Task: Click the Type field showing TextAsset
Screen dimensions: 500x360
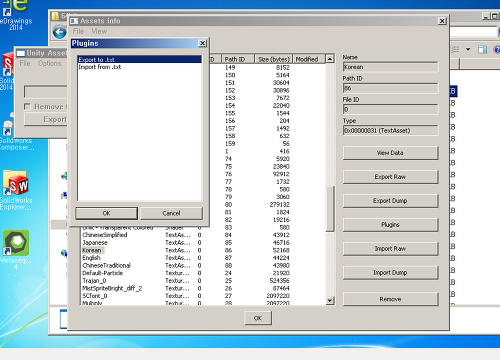Action: coord(390,130)
